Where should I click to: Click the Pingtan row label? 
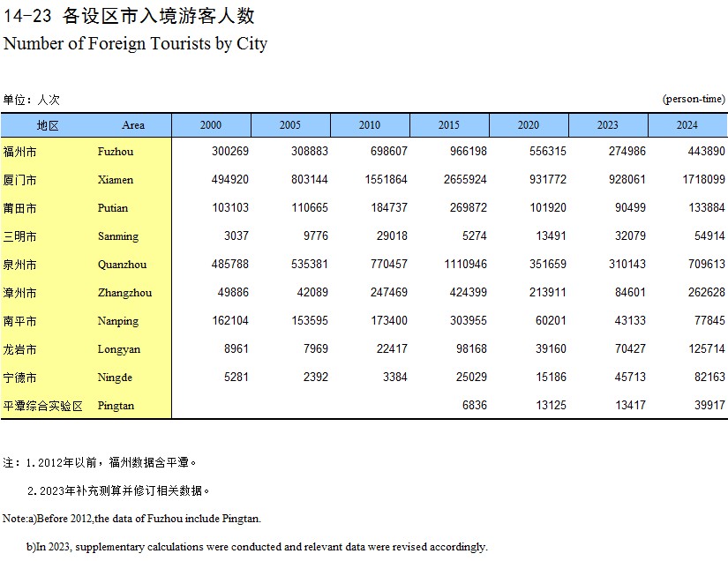coord(116,406)
